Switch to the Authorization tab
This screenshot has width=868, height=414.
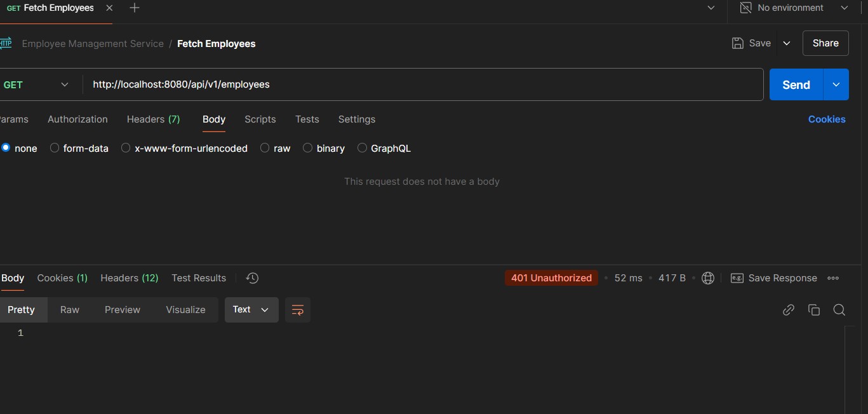[x=77, y=119]
